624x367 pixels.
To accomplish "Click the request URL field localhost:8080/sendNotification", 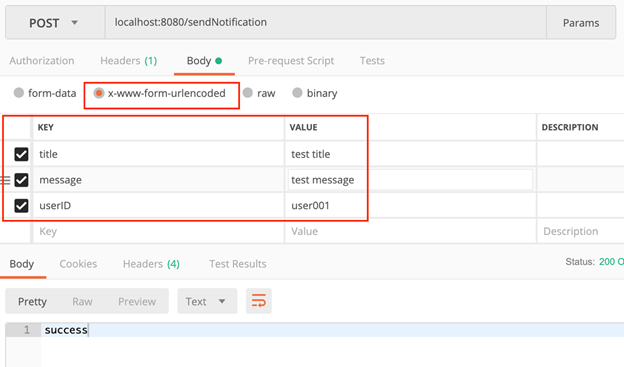I will tap(326, 22).
